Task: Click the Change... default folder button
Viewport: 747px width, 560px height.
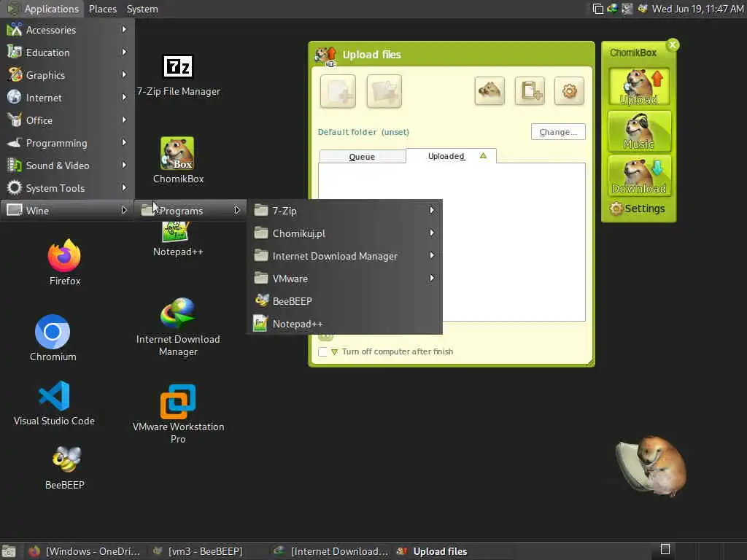Action: [558, 132]
